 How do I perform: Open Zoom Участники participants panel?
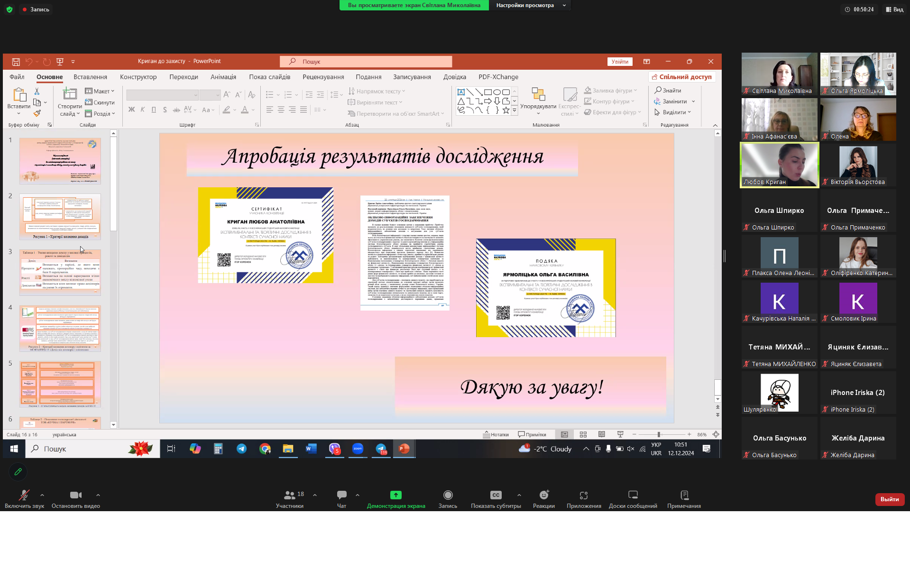point(290,499)
